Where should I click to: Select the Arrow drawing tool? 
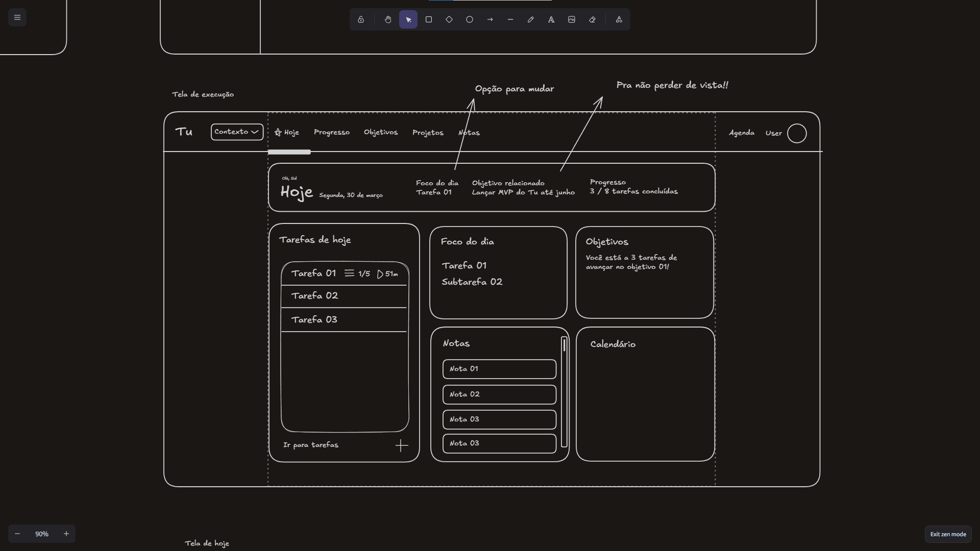[490, 19]
